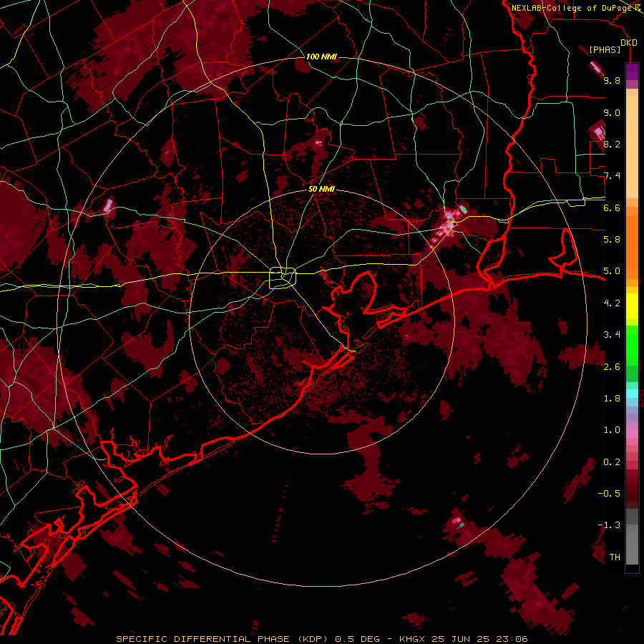Click the '1.8' scale value
This screenshot has width=644, height=644.
612,399
